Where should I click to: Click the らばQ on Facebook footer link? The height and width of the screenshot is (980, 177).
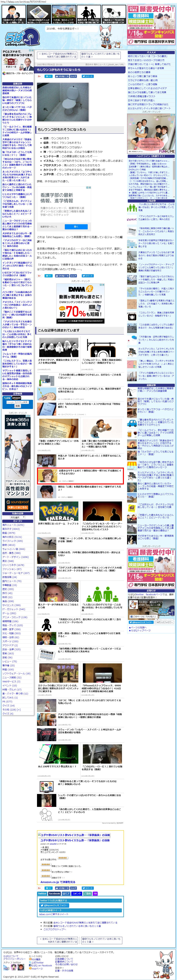[x=40, y=966]
